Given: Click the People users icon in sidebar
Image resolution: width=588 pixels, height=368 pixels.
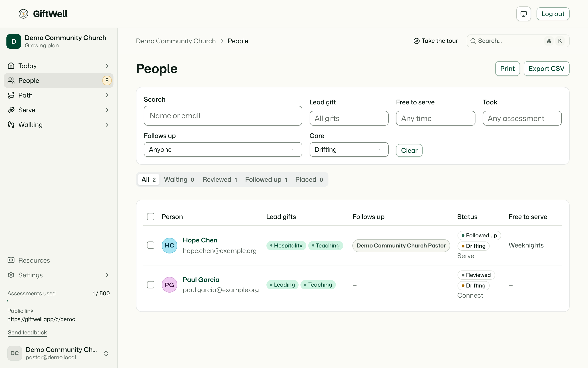Looking at the screenshot, I should pos(11,80).
